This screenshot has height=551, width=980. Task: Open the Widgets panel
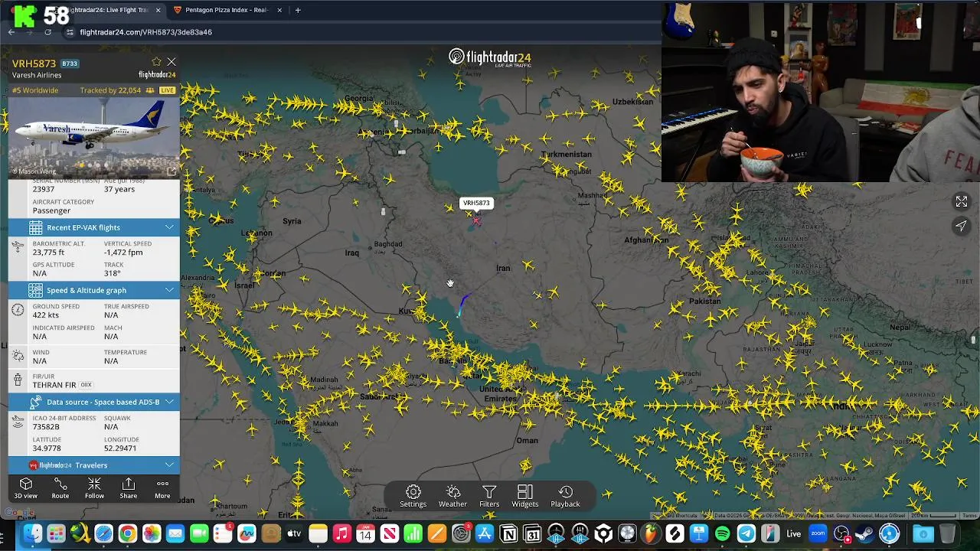(x=525, y=497)
